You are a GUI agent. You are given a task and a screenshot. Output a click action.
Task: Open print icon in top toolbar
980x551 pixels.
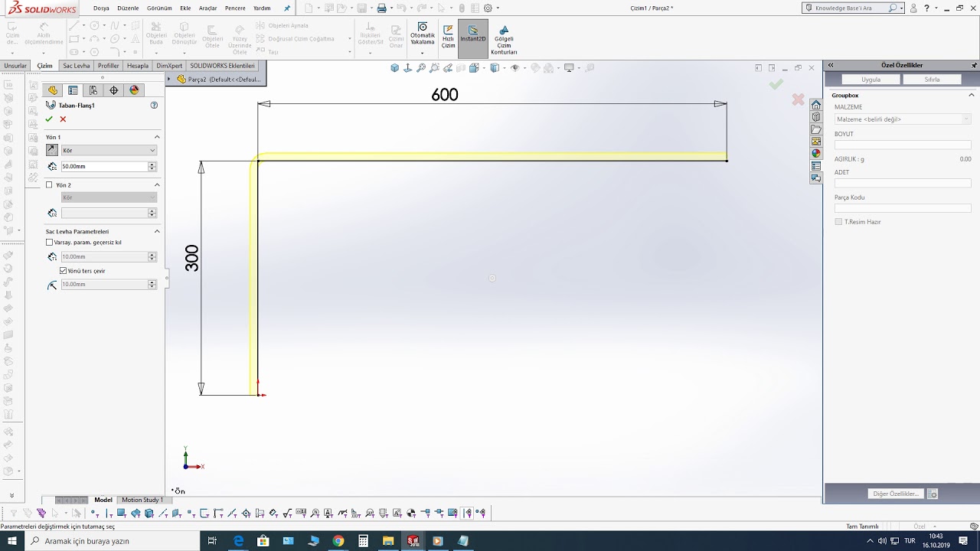[381, 8]
